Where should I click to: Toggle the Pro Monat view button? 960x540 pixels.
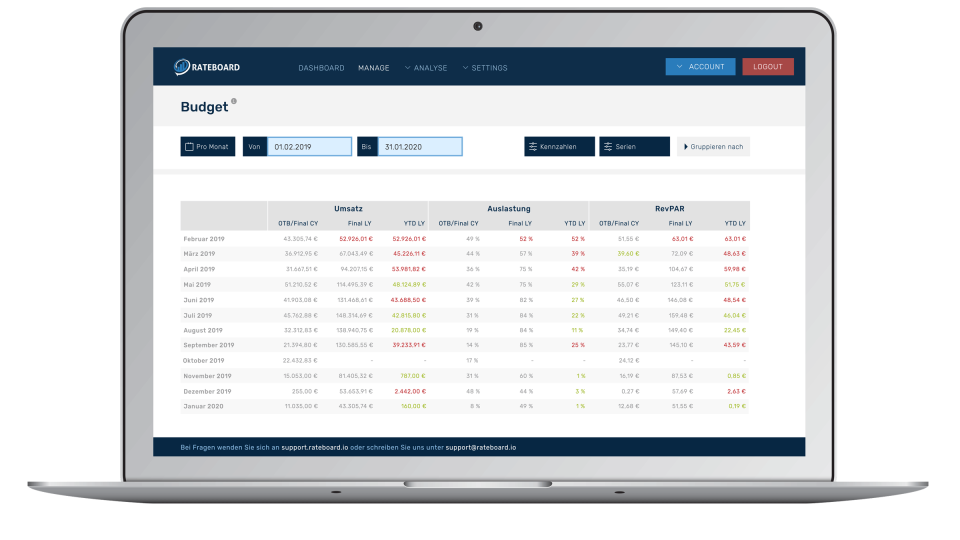coord(208,147)
